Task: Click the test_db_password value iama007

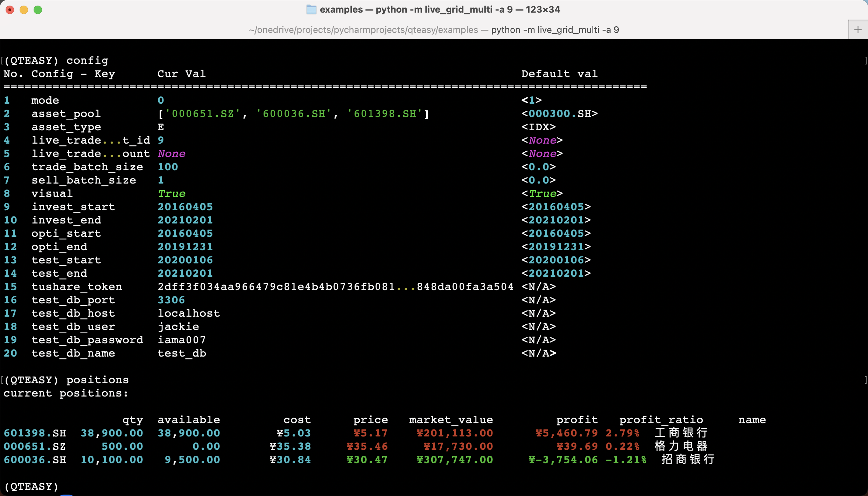Action: (x=182, y=340)
